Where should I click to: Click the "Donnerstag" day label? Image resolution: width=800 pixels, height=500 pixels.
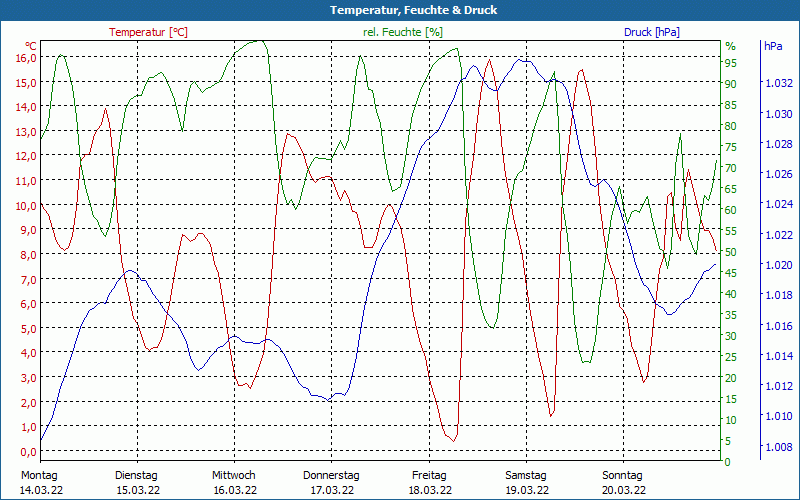[x=331, y=476]
